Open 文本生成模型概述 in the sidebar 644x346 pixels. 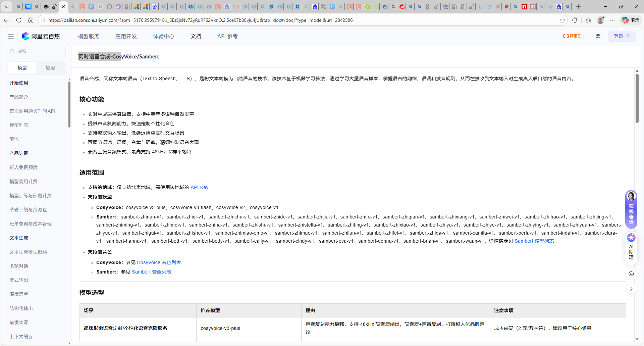(x=28, y=252)
